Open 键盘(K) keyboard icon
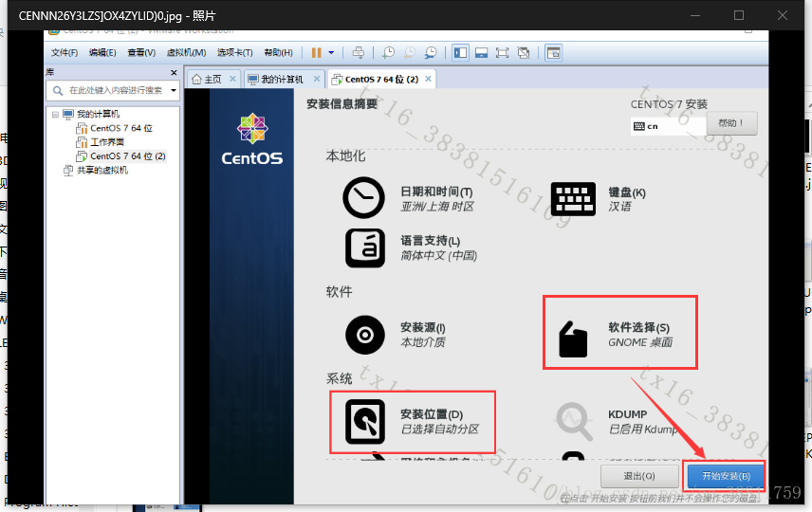Screen dimensions: 812x512 click(573, 199)
